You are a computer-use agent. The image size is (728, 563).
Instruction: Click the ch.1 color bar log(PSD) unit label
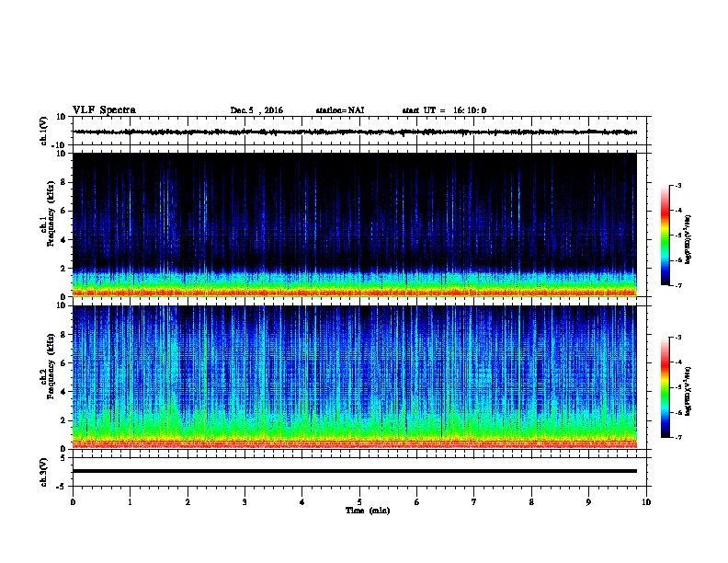click(688, 239)
